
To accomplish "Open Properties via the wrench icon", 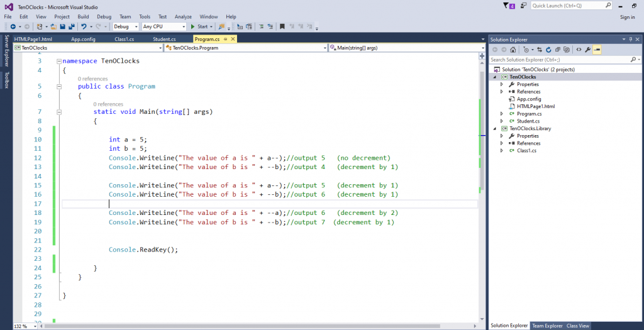I will point(588,50).
